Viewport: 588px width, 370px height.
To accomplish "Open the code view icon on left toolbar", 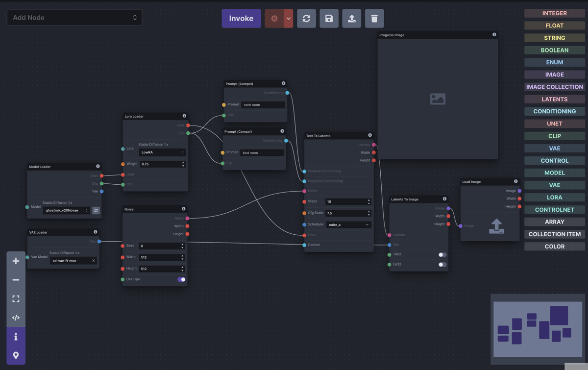I will [16, 317].
